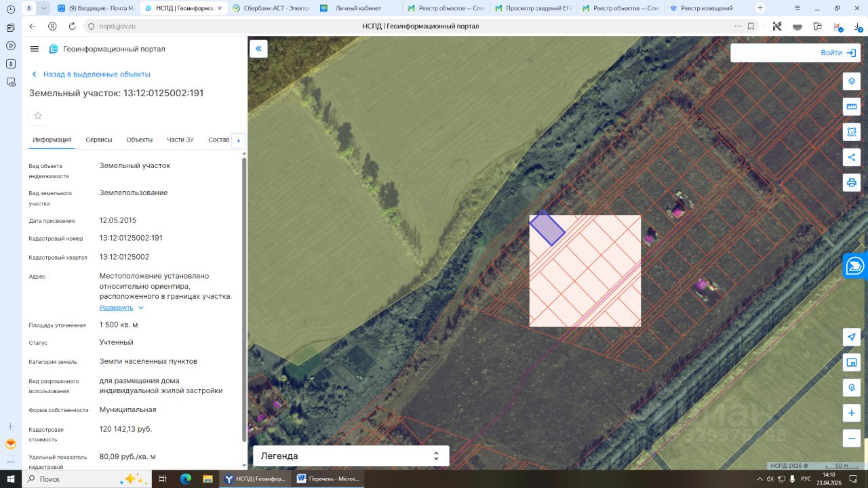This screenshot has height=488, width=868.
Task: Open the portal hamburger menu
Action: (35, 49)
